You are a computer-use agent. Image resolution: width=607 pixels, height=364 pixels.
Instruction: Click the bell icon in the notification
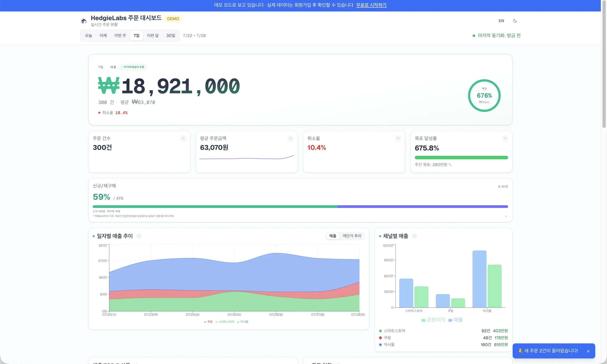(520, 351)
